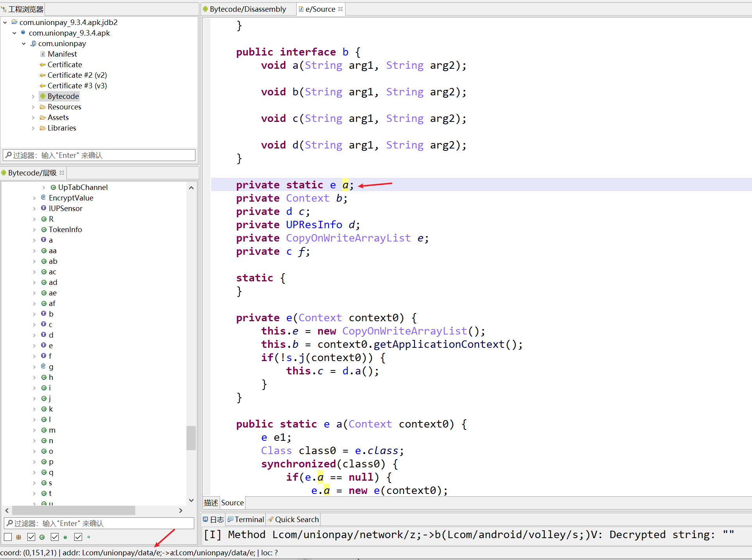Click the Resources folder icon
Image resolution: width=752 pixels, height=560 pixels.
pos(43,107)
